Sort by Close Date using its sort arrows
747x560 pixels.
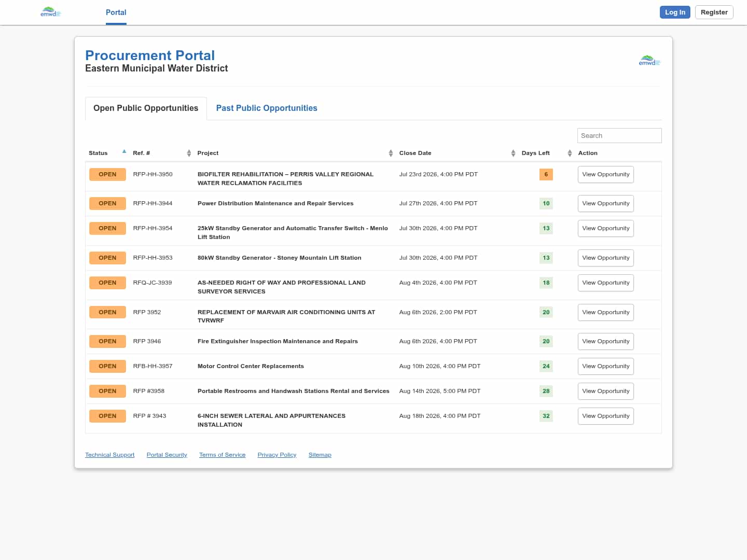click(x=513, y=153)
